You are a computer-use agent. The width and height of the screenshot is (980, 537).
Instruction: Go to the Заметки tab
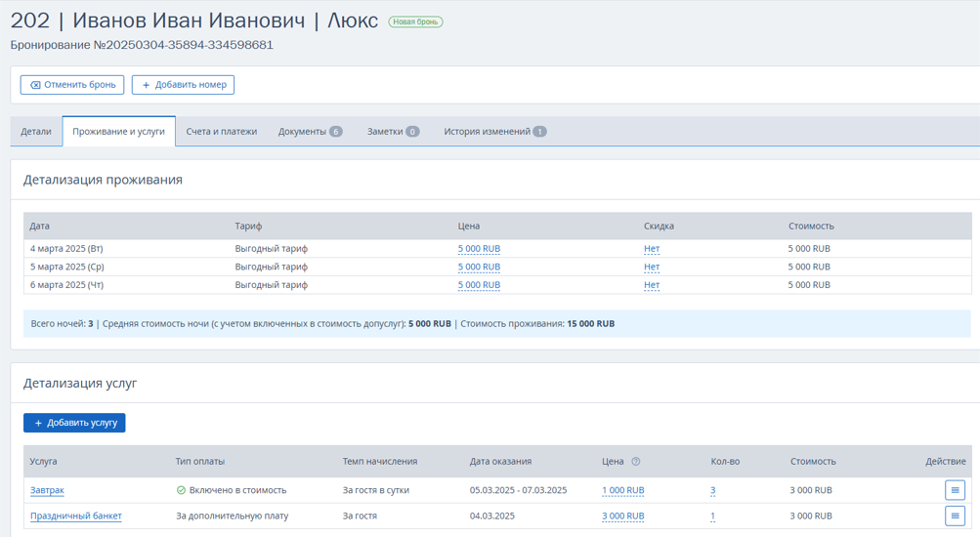click(x=393, y=132)
